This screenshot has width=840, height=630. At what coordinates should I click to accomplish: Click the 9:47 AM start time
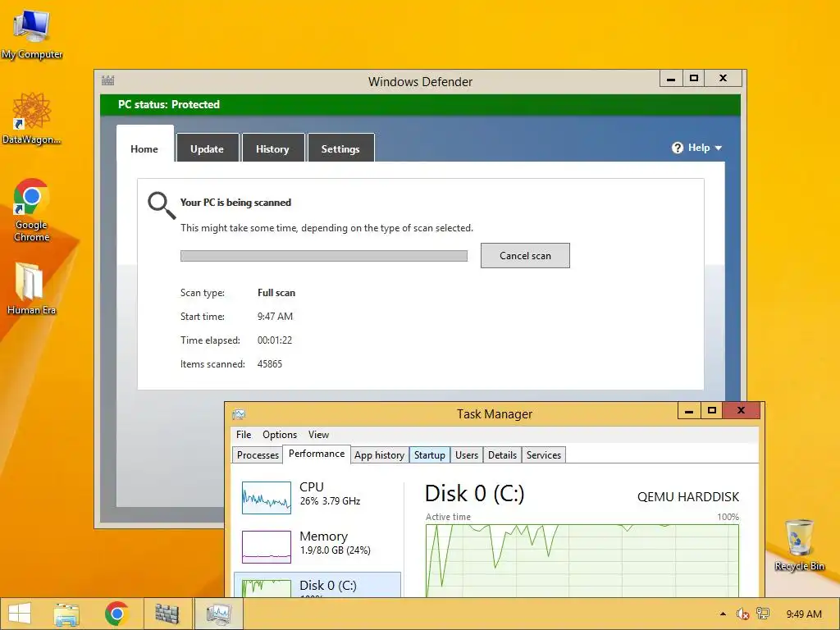275,317
